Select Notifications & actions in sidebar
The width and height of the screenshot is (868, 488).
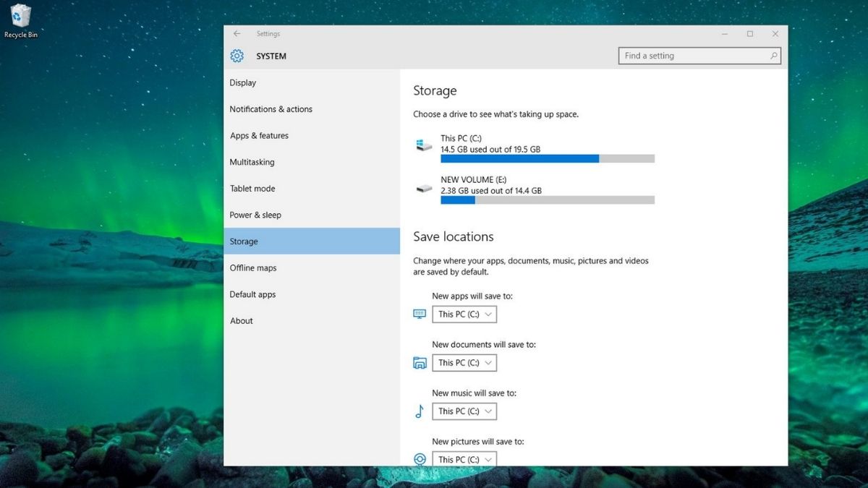pyautogui.click(x=271, y=109)
